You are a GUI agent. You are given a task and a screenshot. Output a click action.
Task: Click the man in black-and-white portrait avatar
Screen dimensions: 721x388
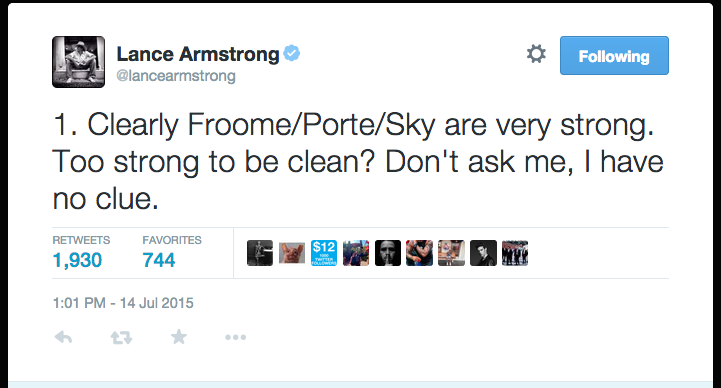pos(483,253)
